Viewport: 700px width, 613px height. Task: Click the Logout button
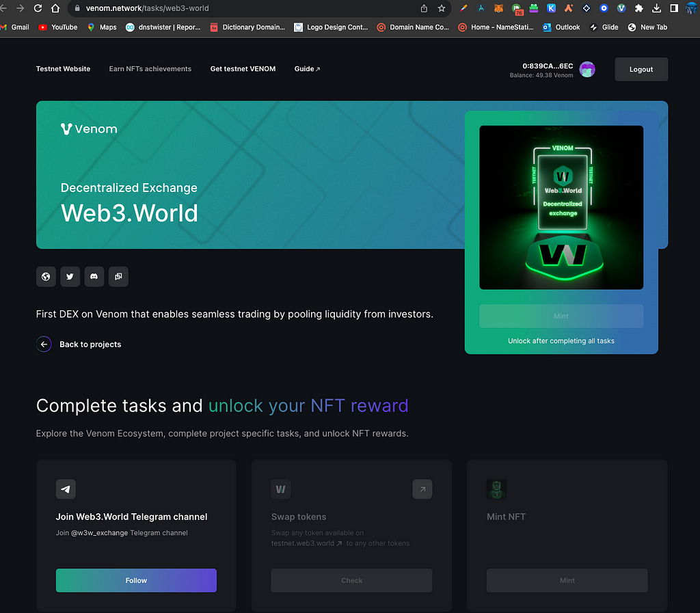pyautogui.click(x=641, y=69)
